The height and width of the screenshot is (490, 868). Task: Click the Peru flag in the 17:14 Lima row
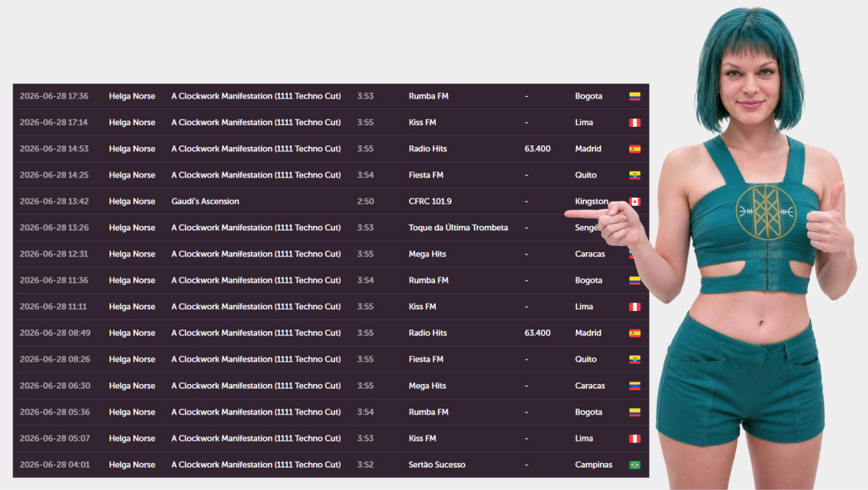pyautogui.click(x=634, y=122)
